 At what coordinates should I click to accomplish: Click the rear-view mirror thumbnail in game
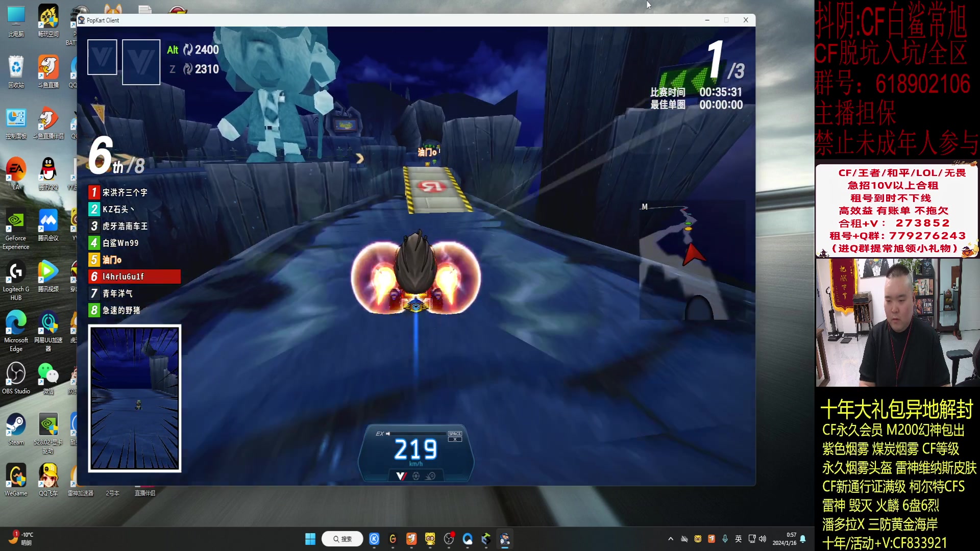point(135,398)
